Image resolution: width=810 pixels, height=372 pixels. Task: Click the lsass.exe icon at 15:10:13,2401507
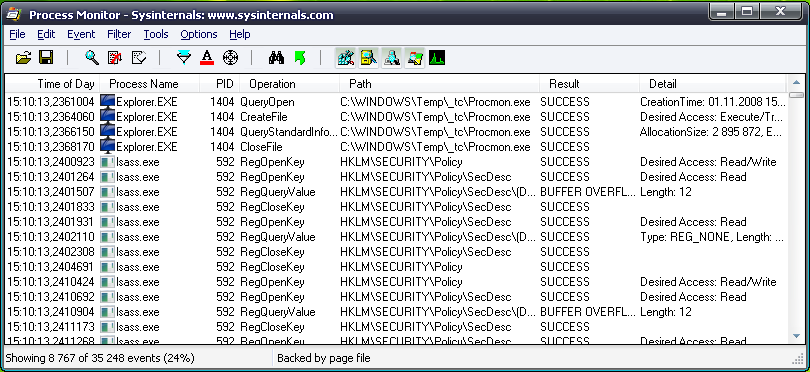107,192
